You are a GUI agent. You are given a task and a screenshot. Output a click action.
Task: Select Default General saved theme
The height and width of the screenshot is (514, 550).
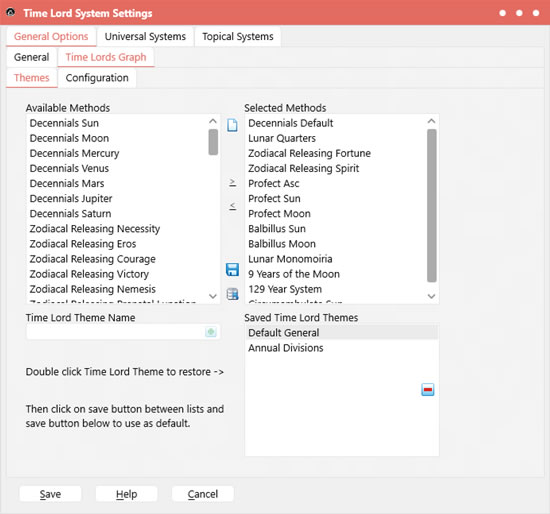pos(342,333)
